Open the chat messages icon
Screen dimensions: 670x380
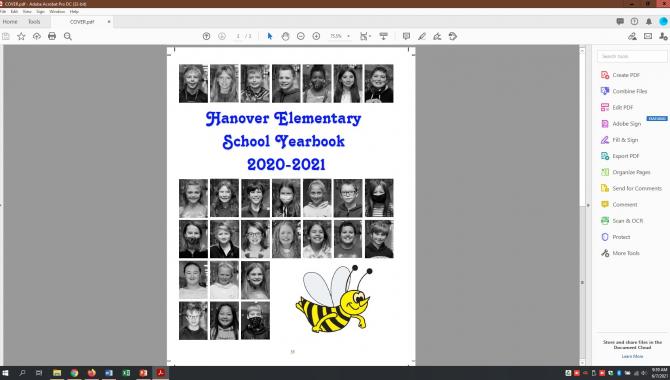click(620, 21)
